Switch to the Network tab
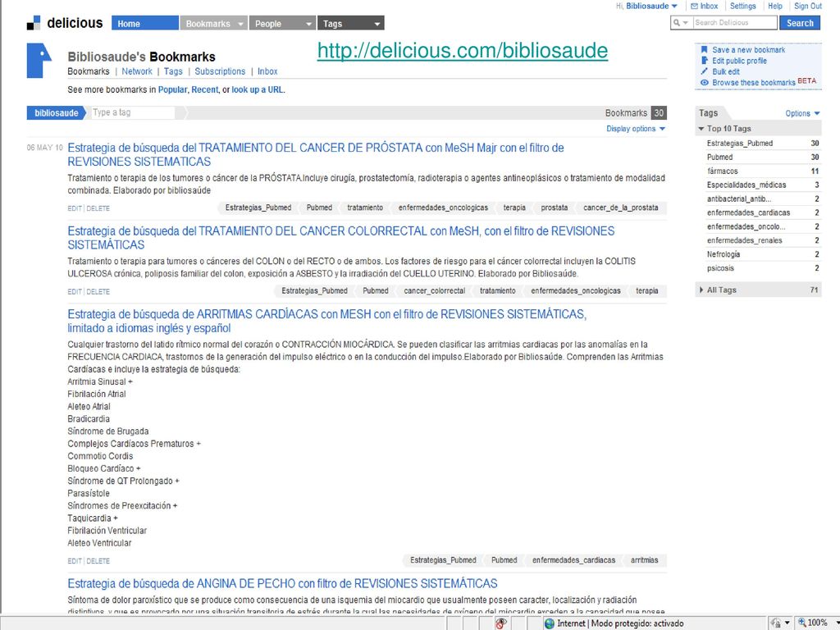The width and height of the screenshot is (840, 630). tap(137, 71)
